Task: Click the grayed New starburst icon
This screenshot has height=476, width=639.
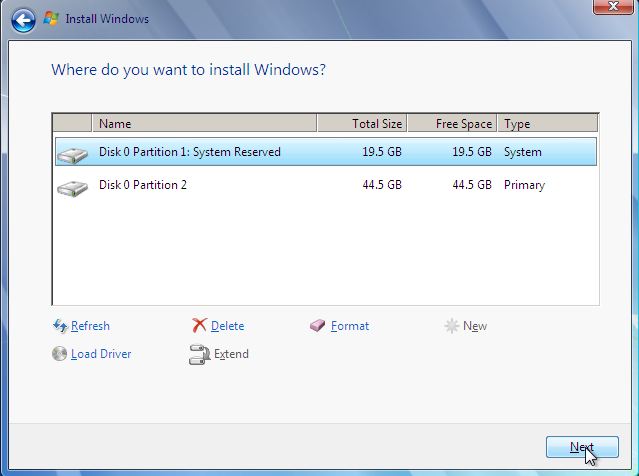Action: point(451,326)
